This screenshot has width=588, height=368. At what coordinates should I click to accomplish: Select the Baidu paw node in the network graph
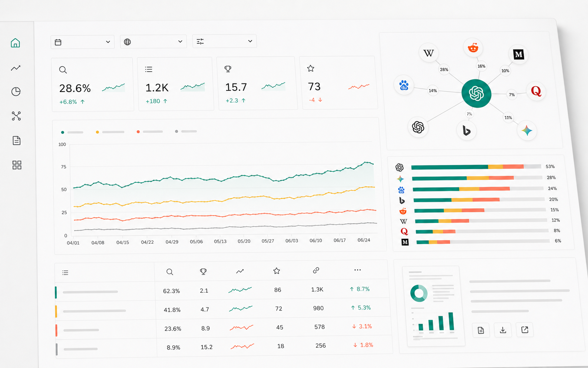[404, 85]
